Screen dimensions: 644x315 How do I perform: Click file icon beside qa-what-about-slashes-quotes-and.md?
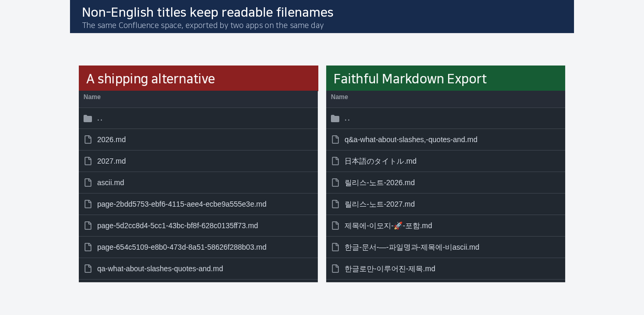88,269
